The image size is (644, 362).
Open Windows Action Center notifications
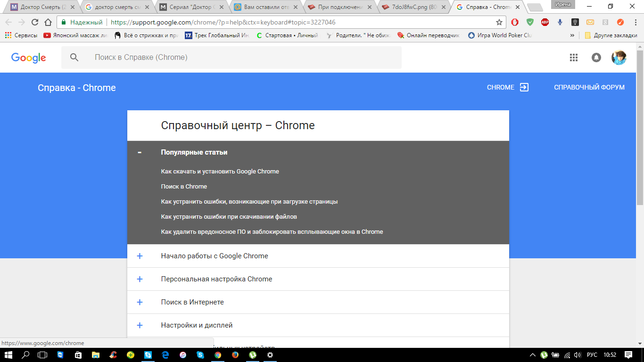(628, 354)
